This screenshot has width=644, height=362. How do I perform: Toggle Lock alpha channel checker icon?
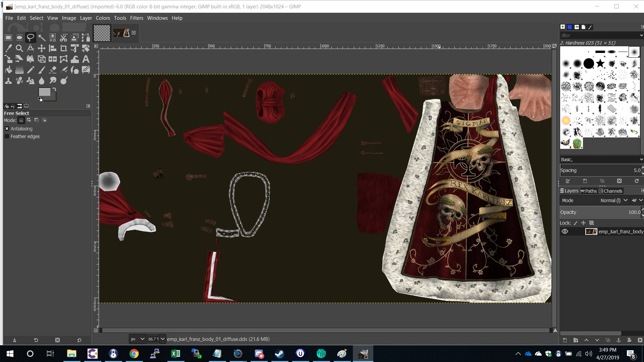click(591, 223)
